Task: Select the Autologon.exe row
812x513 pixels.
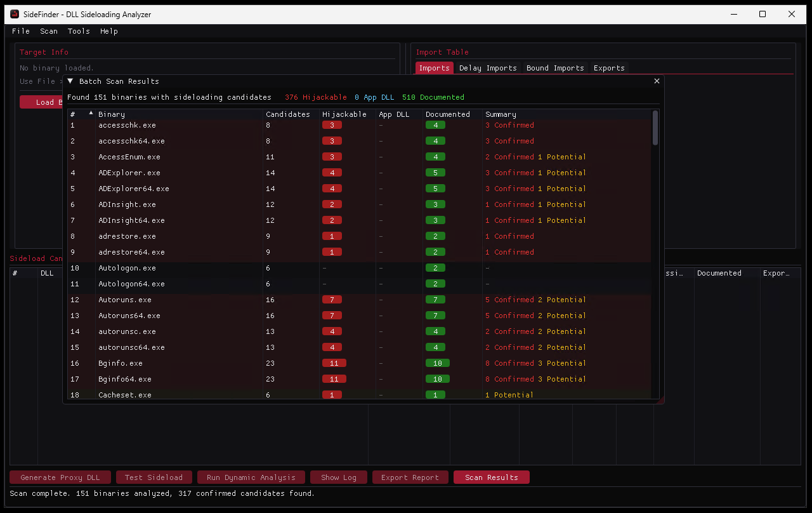Action: pos(360,268)
